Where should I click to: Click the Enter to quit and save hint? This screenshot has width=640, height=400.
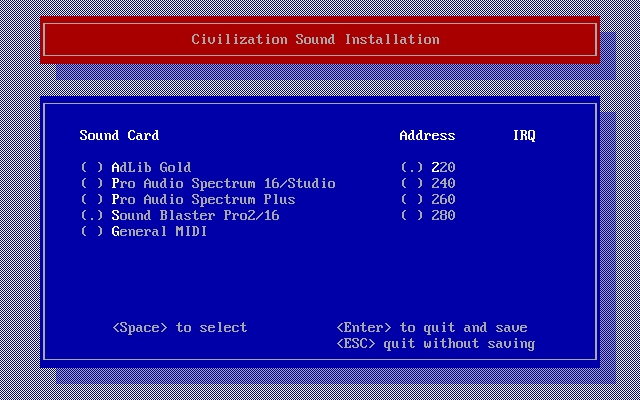click(432, 328)
